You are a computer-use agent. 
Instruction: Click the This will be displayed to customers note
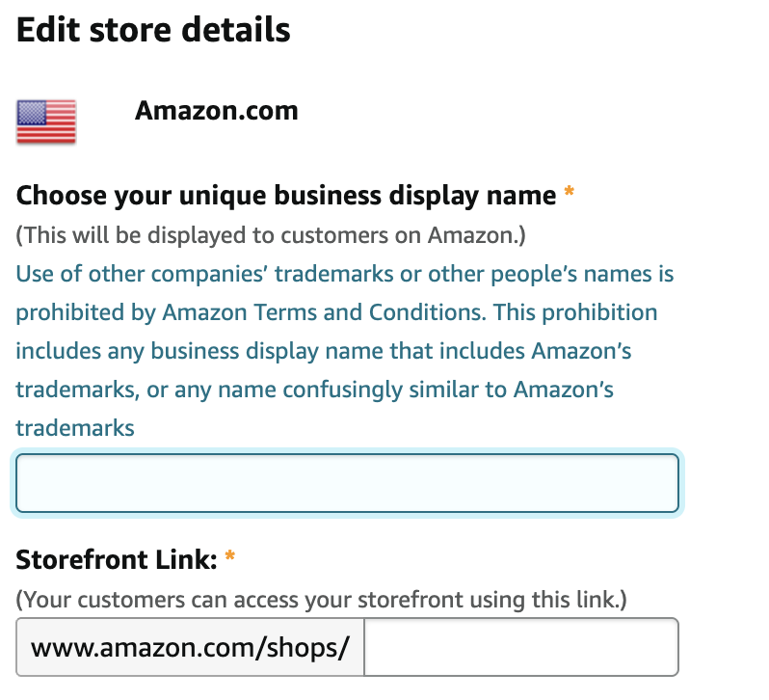coord(271,235)
